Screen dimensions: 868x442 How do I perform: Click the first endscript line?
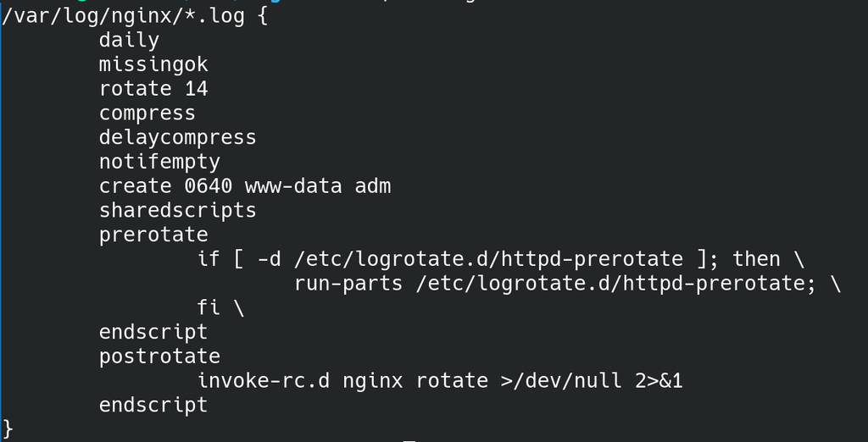[153, 332]
